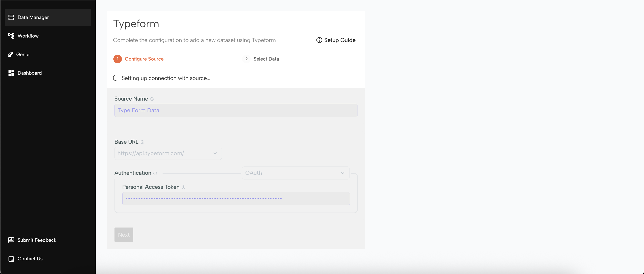644x274 pixels.
Task: Click the Authentication info icon
Action: pyautogui.click(x=155, y=173)
